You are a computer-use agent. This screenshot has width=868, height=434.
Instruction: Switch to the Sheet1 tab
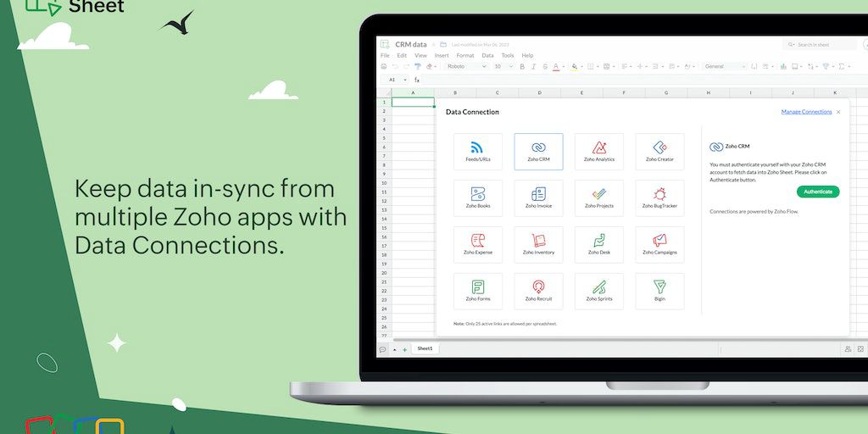point(425,348)
